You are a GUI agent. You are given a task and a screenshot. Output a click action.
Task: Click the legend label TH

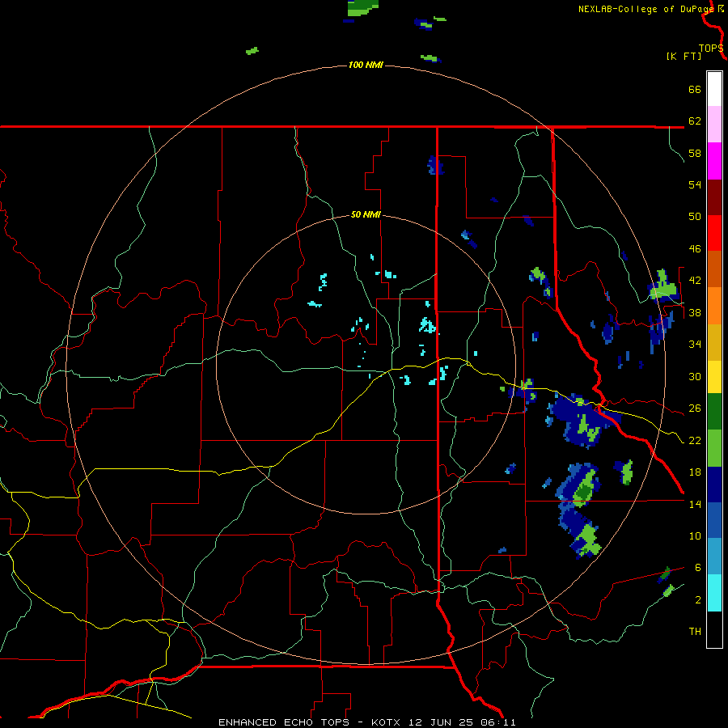coord(695,632)
